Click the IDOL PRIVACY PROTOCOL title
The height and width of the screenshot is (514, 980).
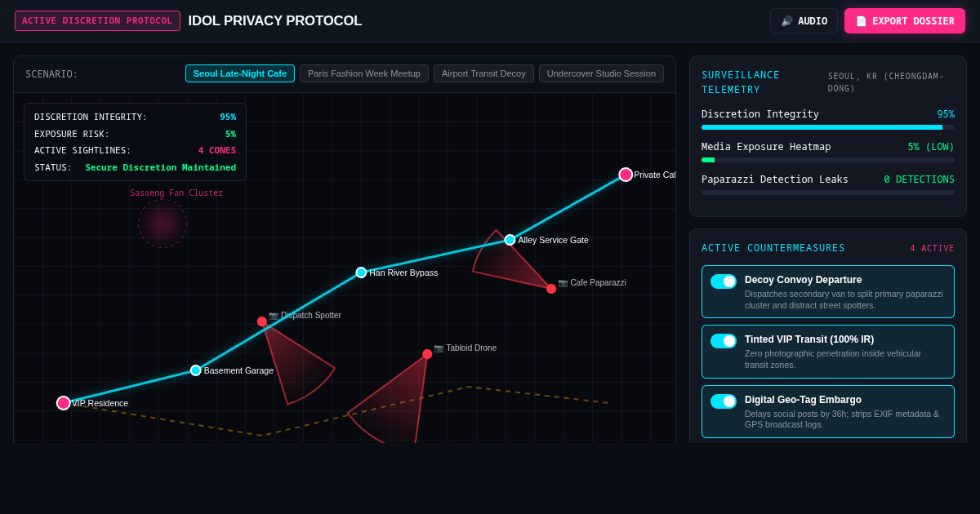click(x=275, y=21)
